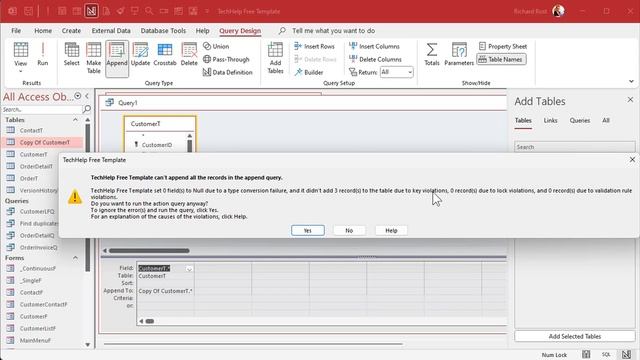Image resolution: width=640 pixels, height=360 pixels.
Task: Click No in the warning dialog
Action: tap(349, 230)
